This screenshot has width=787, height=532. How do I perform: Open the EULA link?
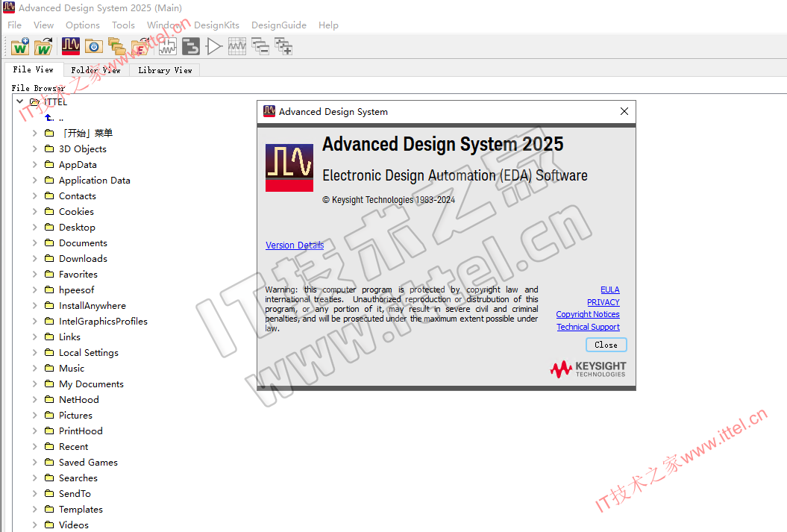pos(610,290)
